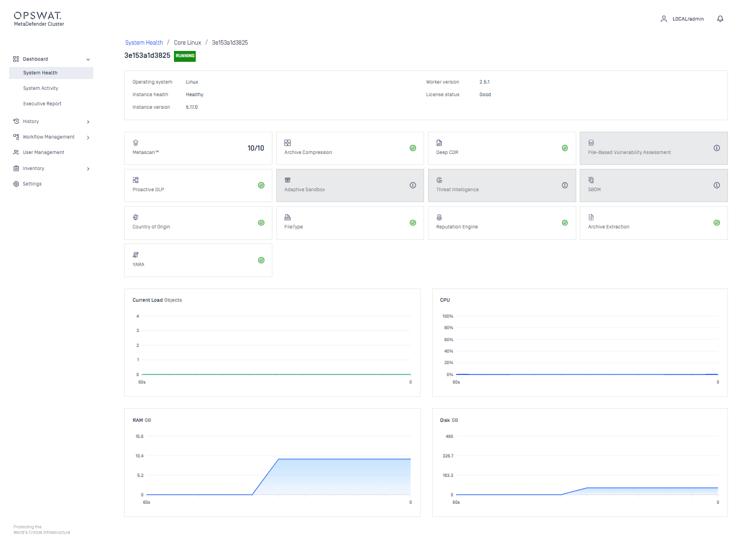The height and width of the screenshot is (537, 756).
Task: Select the Metascan 10/10 engine card
Action: coord(198,148)
